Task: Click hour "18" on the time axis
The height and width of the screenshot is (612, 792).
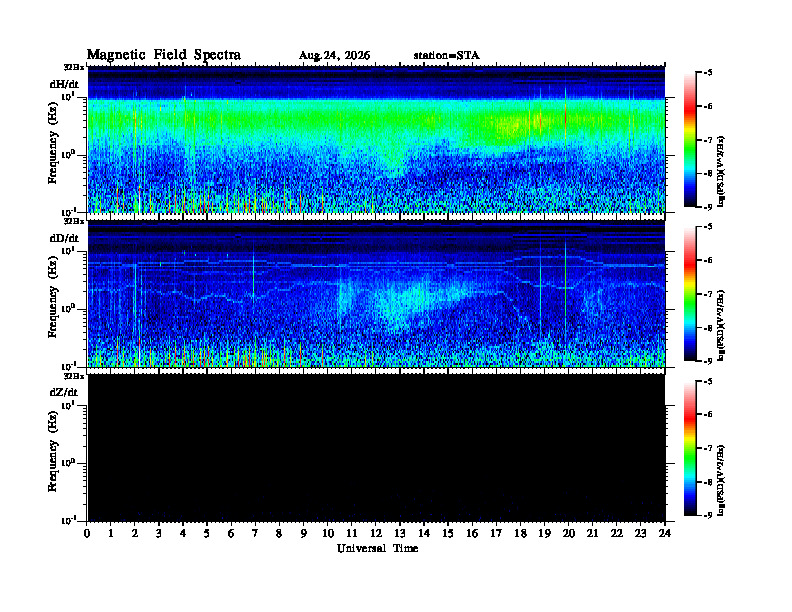Action: (520, 533)
